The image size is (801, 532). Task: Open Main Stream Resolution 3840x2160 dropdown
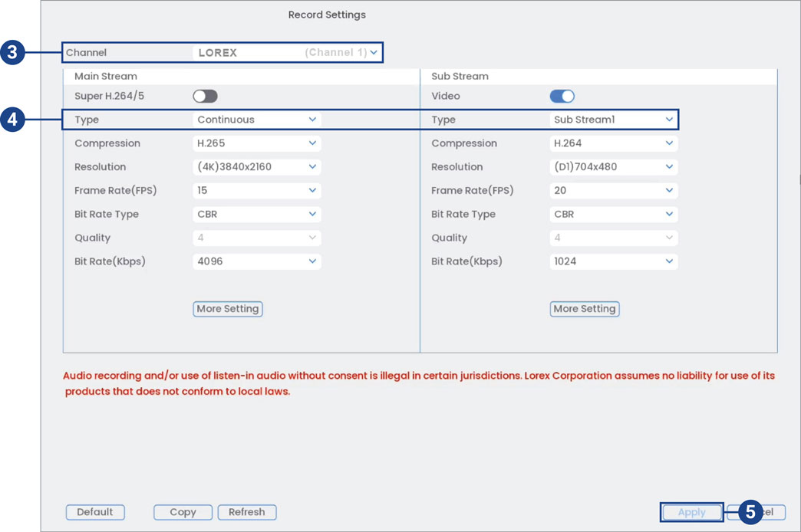click(x=256, y=167)
